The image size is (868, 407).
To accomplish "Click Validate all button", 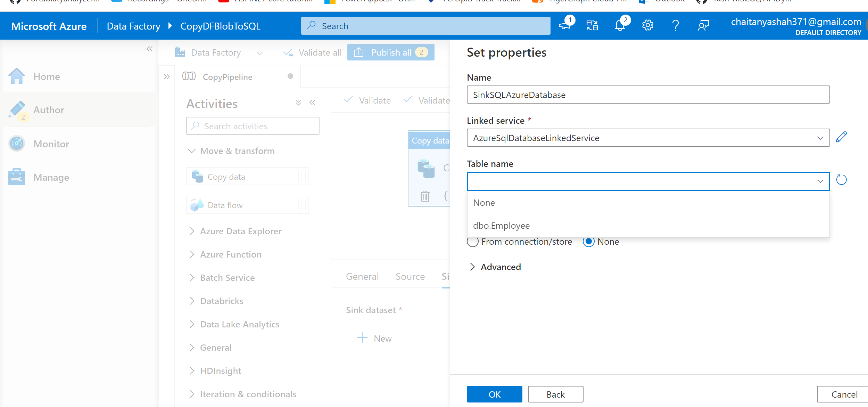I will 312,52.
